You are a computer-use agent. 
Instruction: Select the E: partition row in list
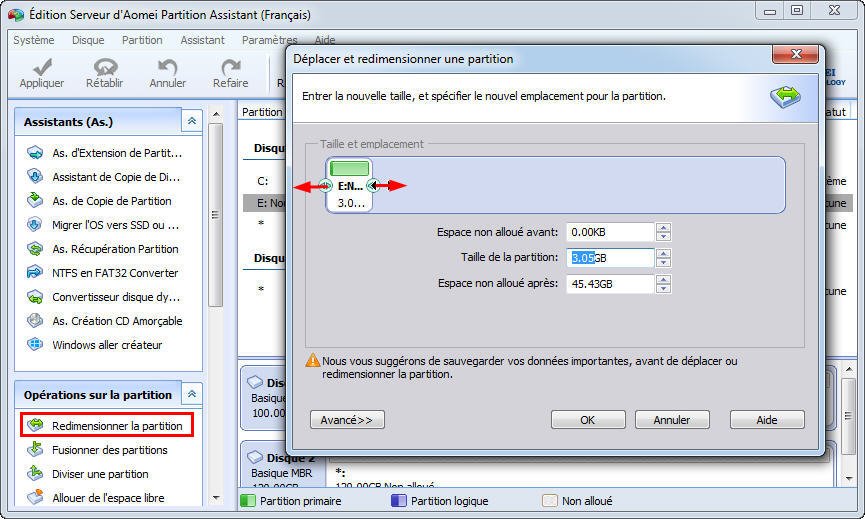[x=265, y=203]
